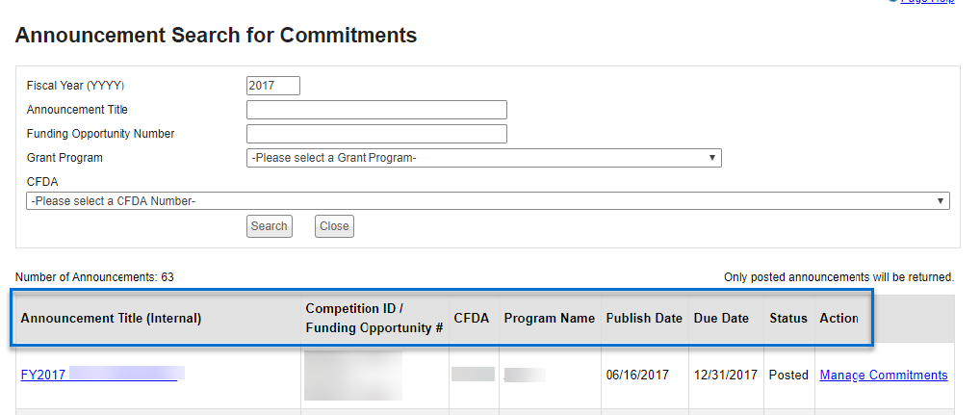Expand the CFDA Number dropdown

[487, 201]
